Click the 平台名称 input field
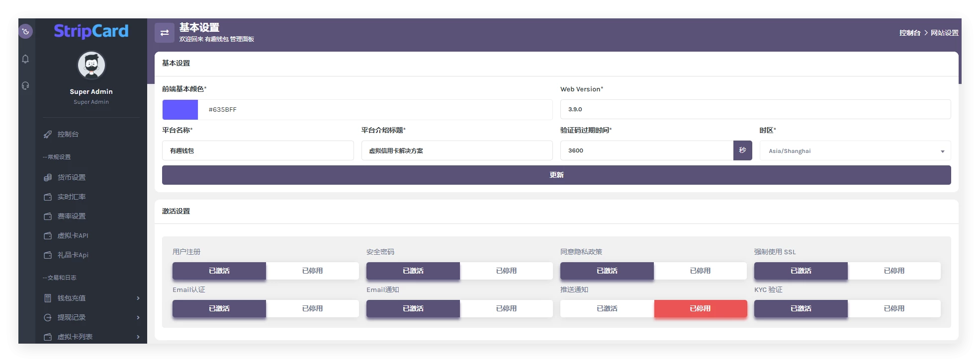980x362 pixels. coord(258,150)
